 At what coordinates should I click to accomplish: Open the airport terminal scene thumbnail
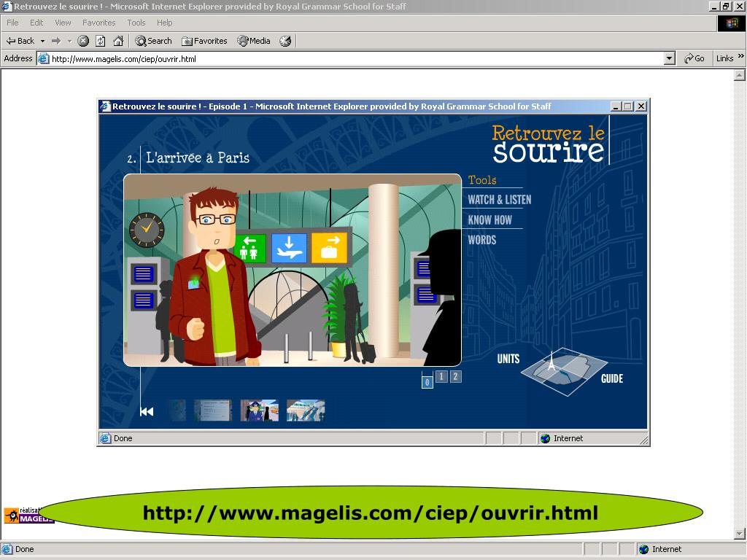coord(306,411)
